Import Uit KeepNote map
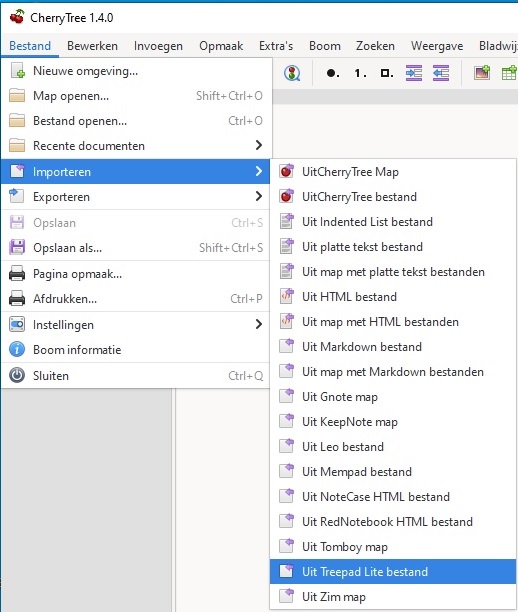Screen dimensions: 518x612 point(393,421)
